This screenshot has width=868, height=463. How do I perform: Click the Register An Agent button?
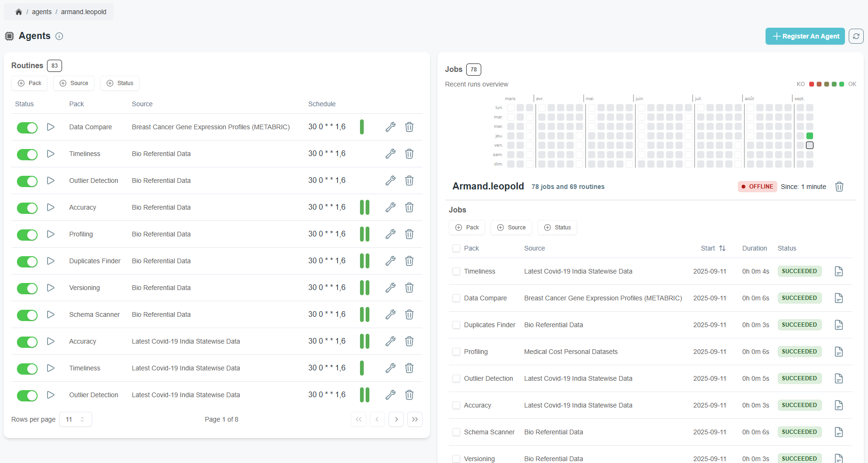coord(805,36)
